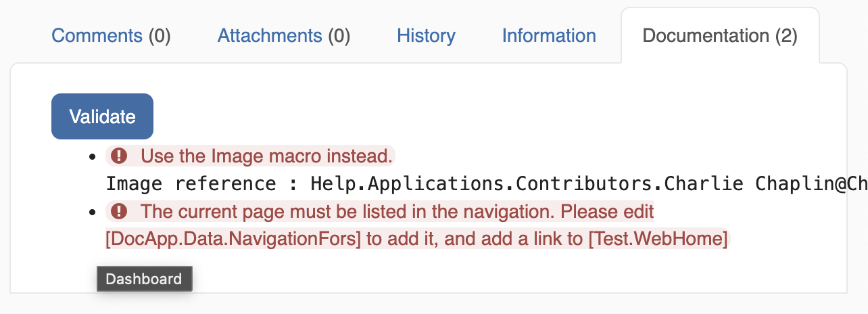Click the (0) count next to Comments
Image resolution: width=868 pixels, height=314 pixels.
click(x=160, y=36)
